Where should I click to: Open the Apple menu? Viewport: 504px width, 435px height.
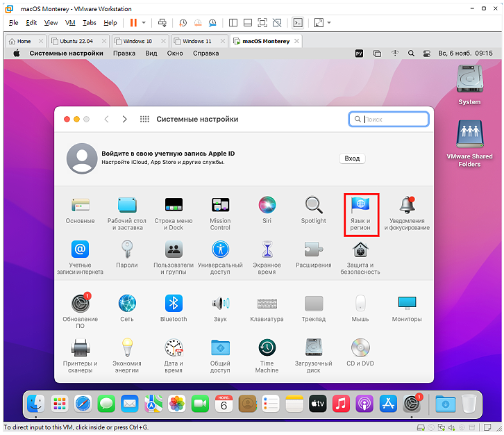tap(17, 53)
